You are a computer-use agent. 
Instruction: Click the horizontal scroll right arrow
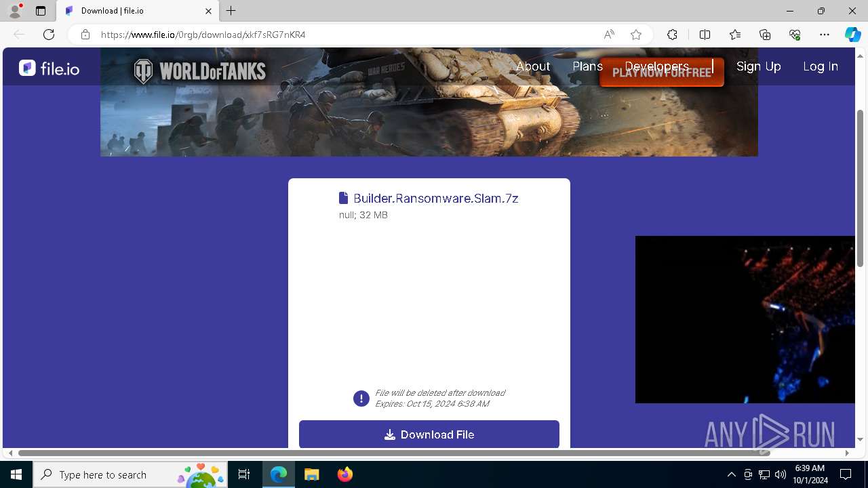click(x=847, y=453)
